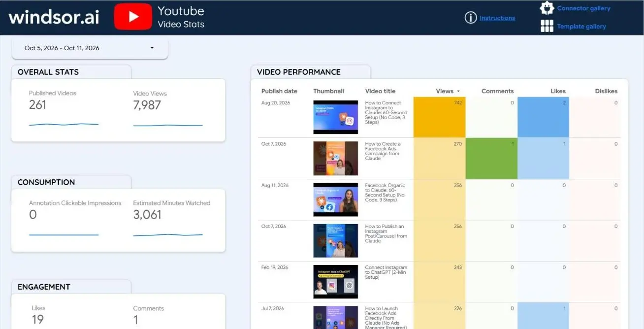Click the Template gallery grid icon
The height and width of the screenshot is (329, 644).
point(547,26)
